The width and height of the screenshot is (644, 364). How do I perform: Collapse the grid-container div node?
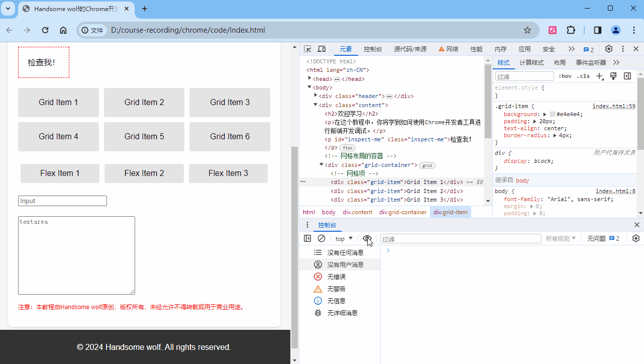322,165
